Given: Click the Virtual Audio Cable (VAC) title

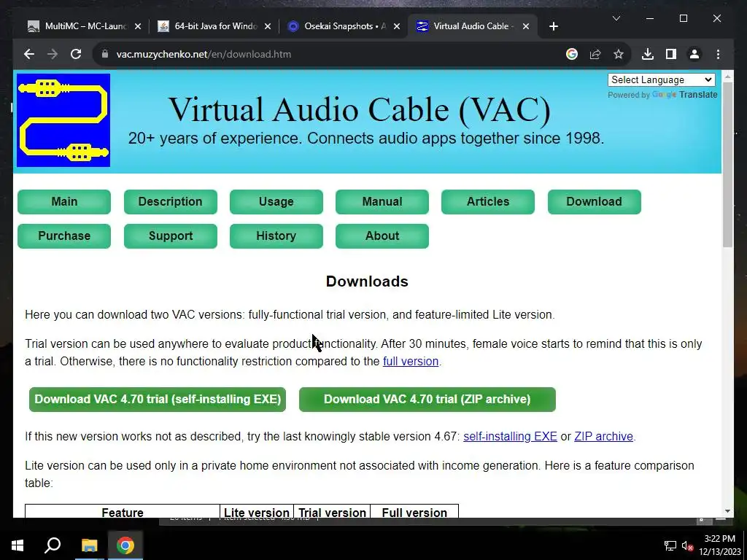Looking at the screenshot, I should [x=359, y=109].
